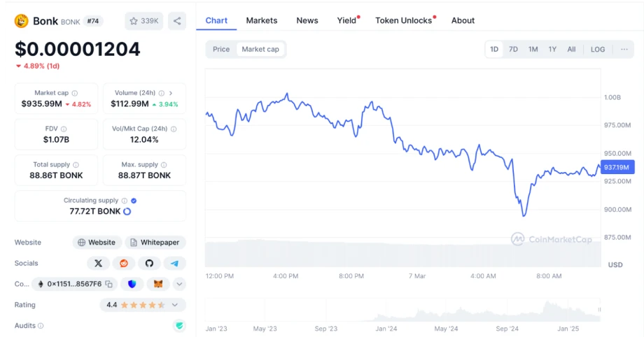Switch chart to Price view
Image resolution: width=644 pixels, height=337 pixels.
click(x=221, y=49)
